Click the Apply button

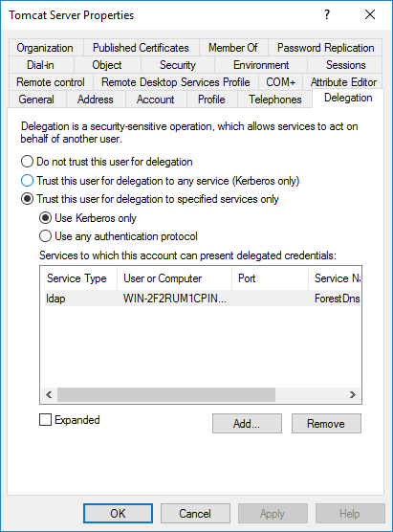point(273,513)
